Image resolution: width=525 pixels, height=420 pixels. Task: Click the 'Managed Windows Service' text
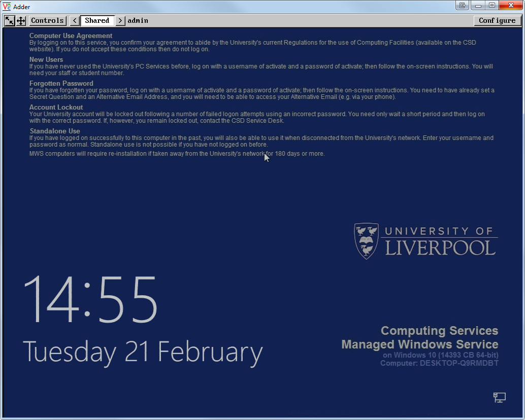tap(420, 344)
